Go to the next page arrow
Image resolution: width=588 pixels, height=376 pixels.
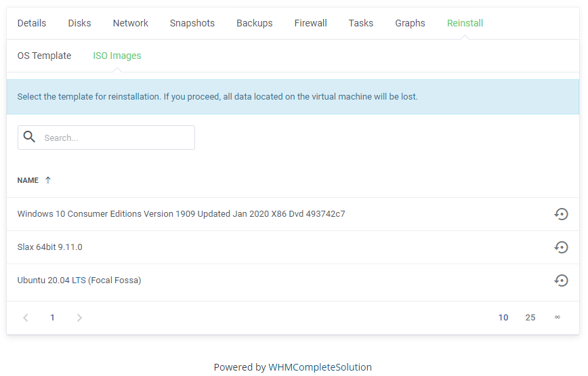pos(79,318)
